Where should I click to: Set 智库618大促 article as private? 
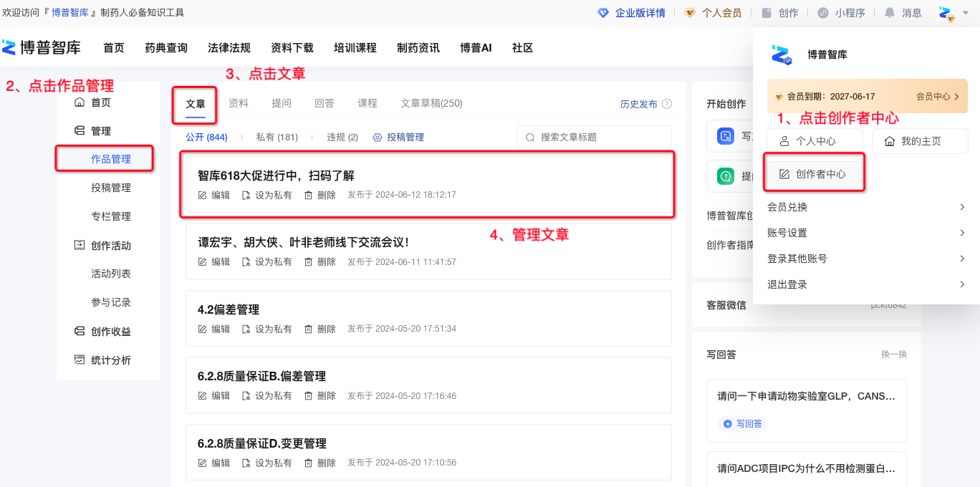click(267, 195)
